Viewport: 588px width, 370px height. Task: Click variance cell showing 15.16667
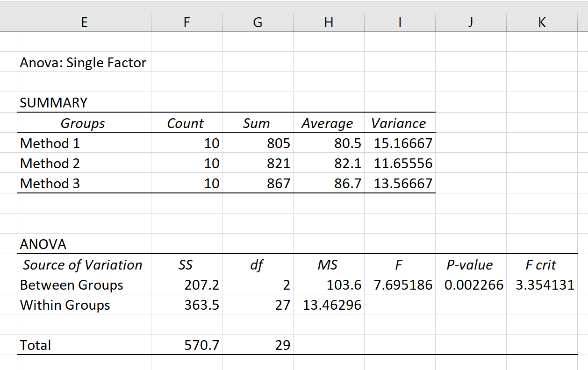400,143
